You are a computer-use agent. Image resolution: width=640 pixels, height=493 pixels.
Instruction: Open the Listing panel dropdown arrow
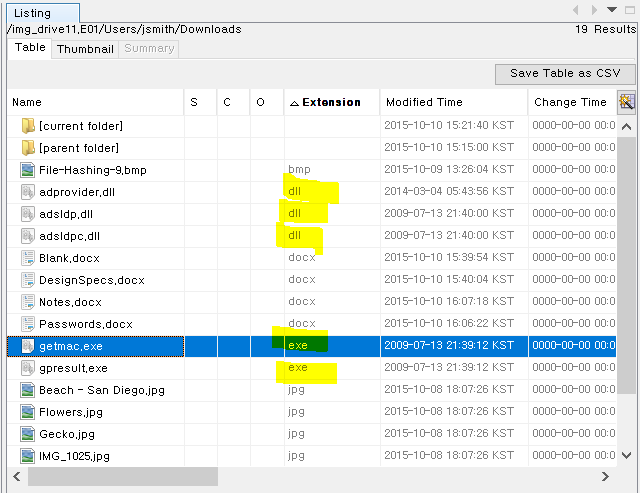611,10
